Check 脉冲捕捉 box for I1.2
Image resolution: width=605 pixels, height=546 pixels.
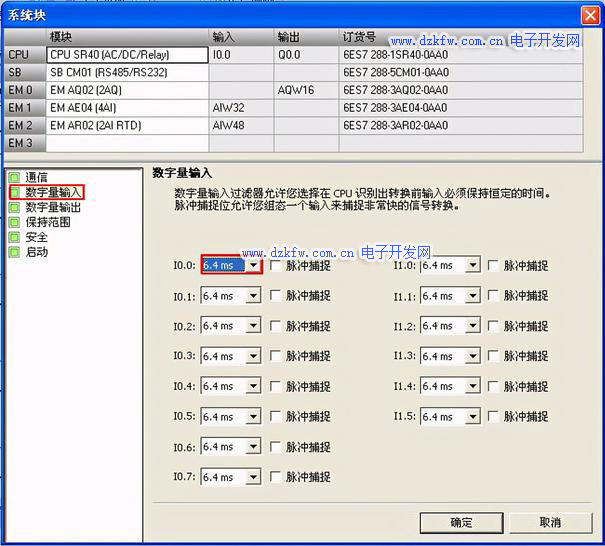pos(493,326)
